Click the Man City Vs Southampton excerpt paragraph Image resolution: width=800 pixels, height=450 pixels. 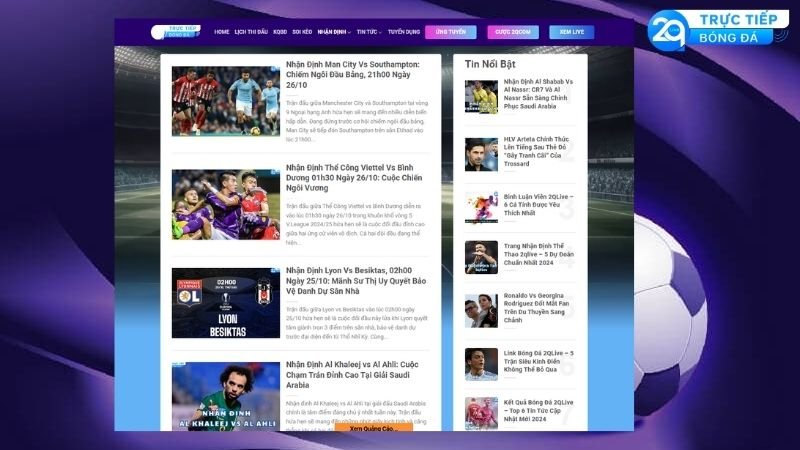point(357,121)
